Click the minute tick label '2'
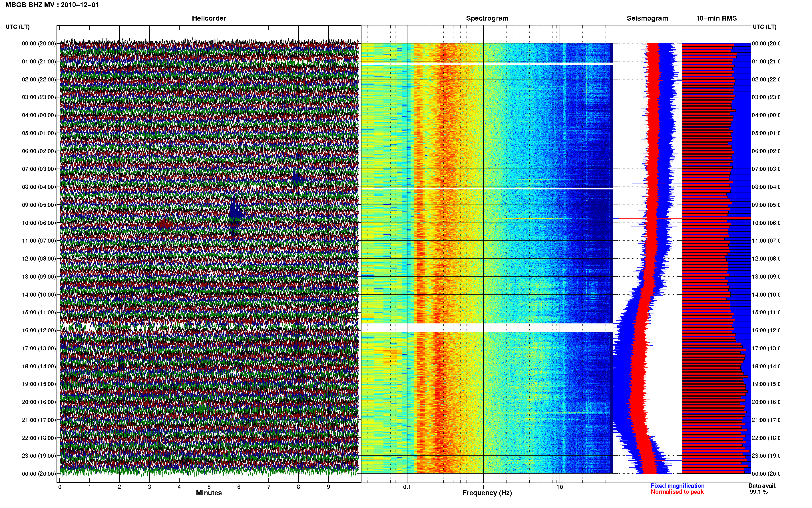 click(120, 487)
